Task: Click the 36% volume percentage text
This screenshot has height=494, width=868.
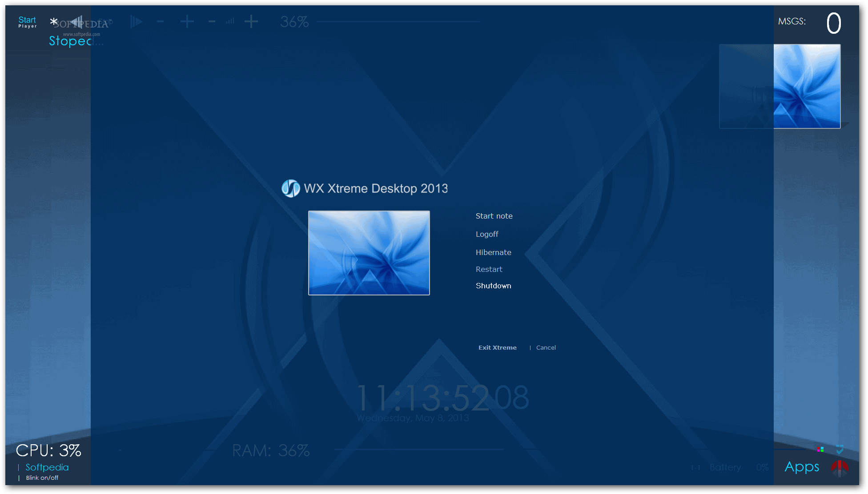Action: click(294, 21)
